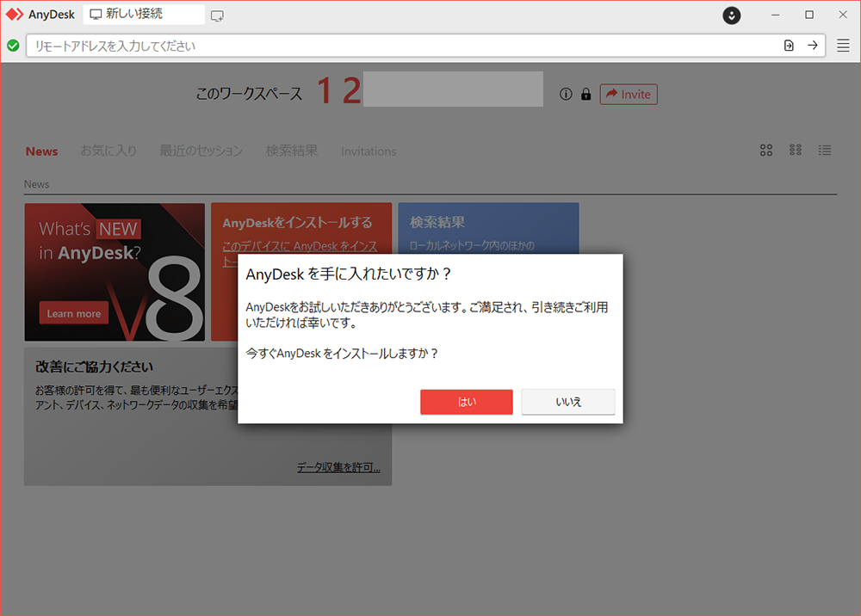Screen dimensions: 861x616
Task: Click the はい button in the install dialog
Action: (466, 402)
